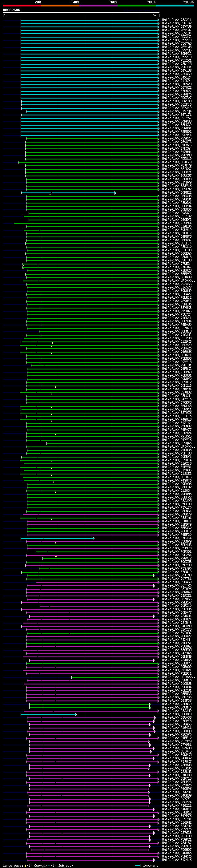Select hit label UniRef100_C4CRG9

point(177,796)
